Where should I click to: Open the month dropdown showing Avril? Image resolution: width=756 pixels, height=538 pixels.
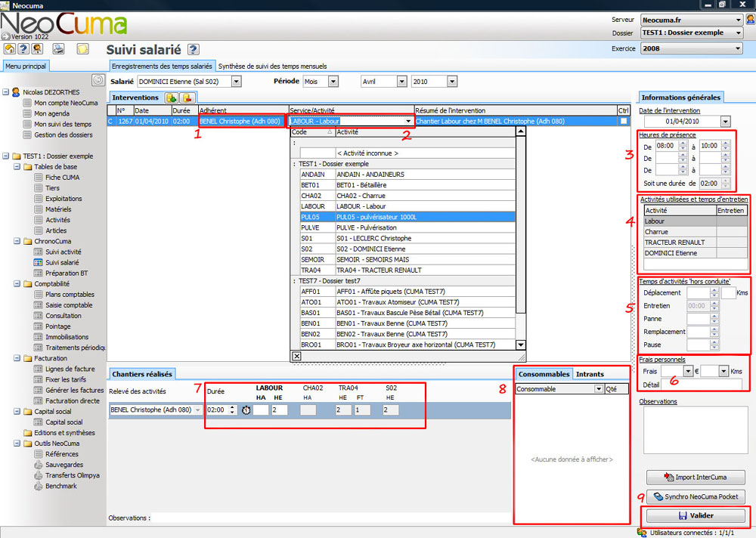(401, 82)
